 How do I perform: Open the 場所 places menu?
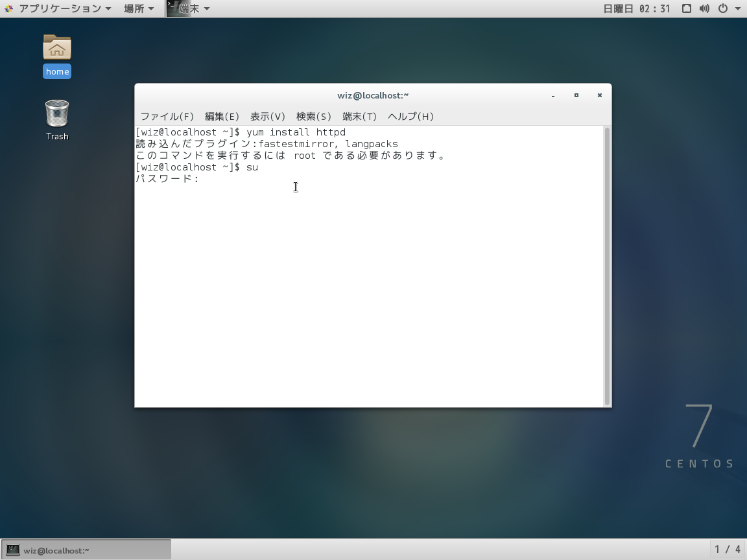click(139, 8)
